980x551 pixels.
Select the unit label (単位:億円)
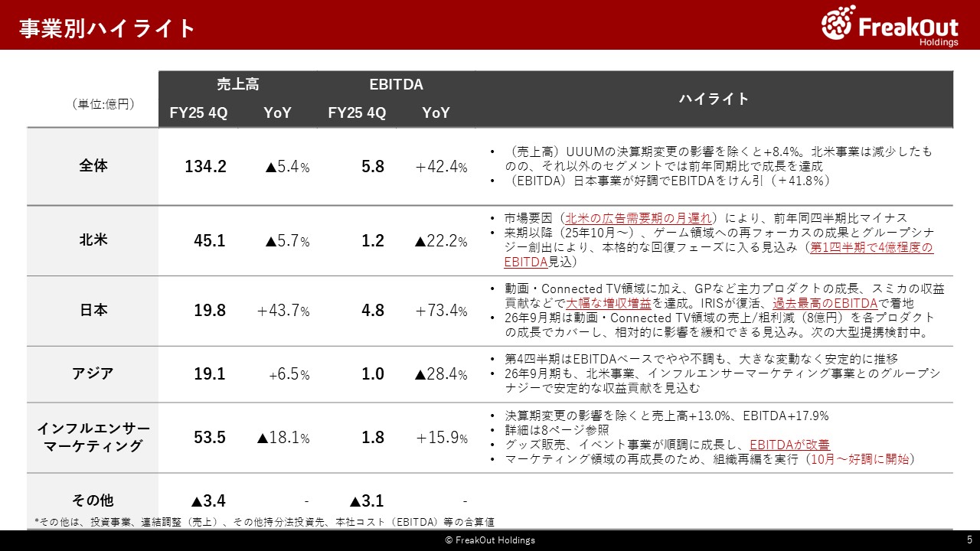click(103, 105)
